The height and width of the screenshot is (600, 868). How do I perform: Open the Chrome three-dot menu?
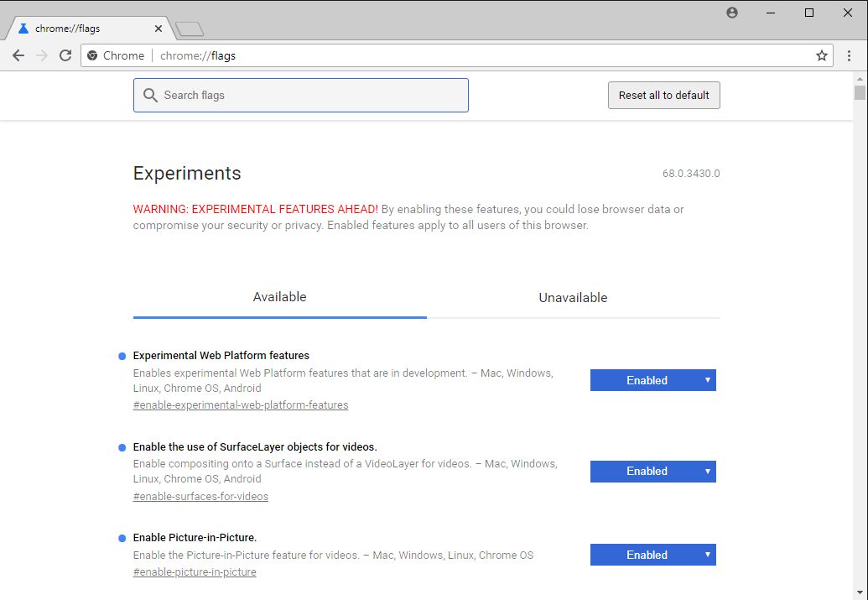click(x=849, y=55)
